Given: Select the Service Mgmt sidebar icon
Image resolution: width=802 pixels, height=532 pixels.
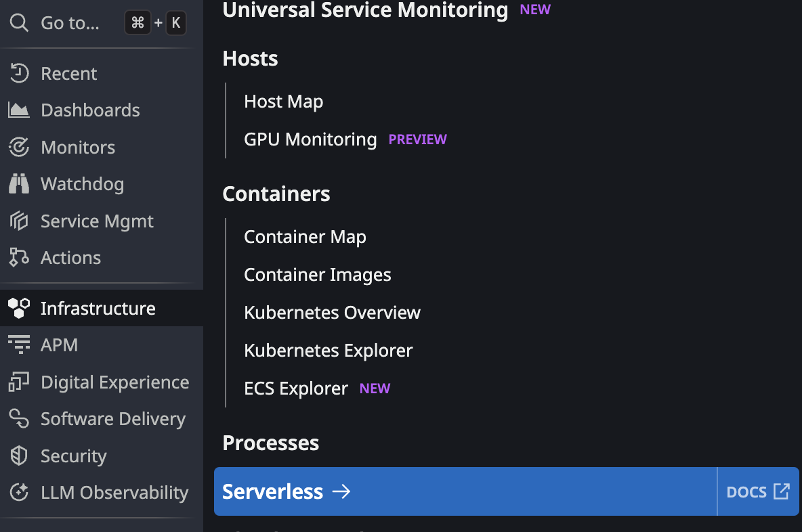Looking at the screenshot, I should [18, 221].
